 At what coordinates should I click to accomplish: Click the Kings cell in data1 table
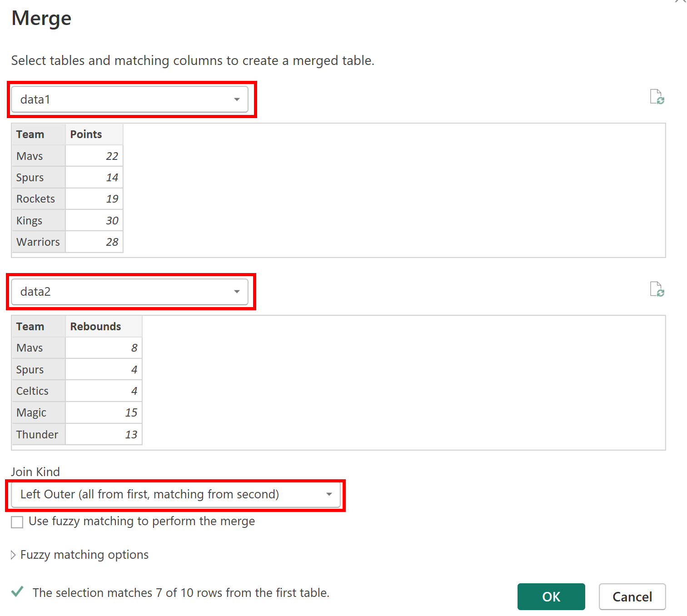click(39, 220)
